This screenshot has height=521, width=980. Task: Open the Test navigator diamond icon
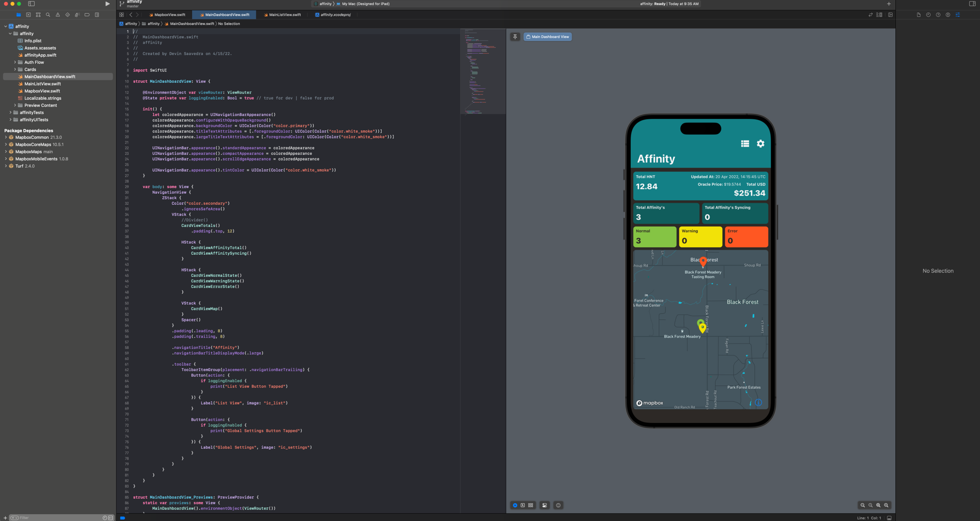click(67, 15)
